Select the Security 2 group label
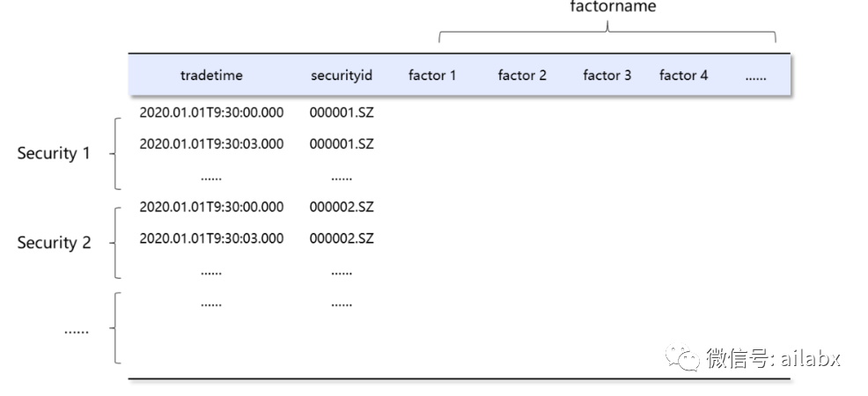This screenshot has height=396, width=868. click(54, 243)
